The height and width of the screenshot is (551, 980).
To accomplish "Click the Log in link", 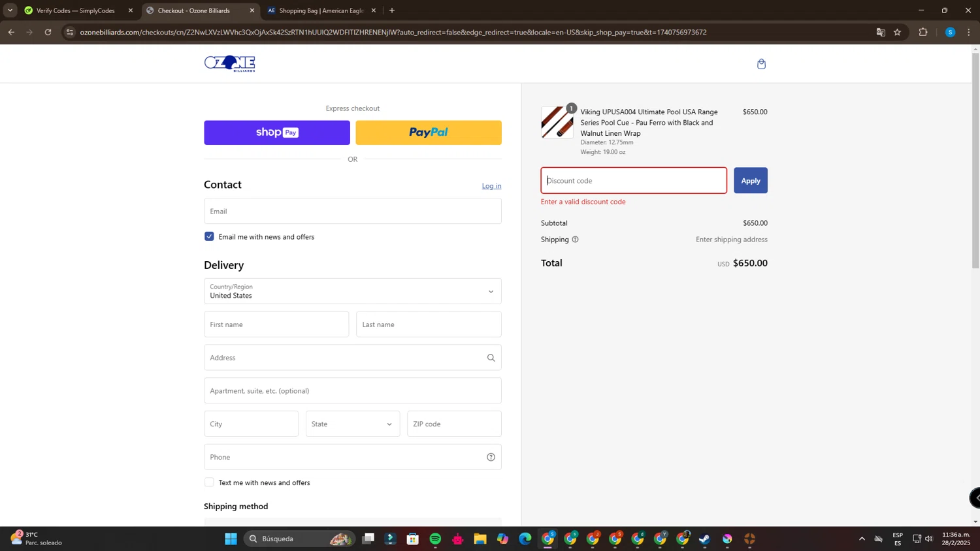I will tap(491, 186).
